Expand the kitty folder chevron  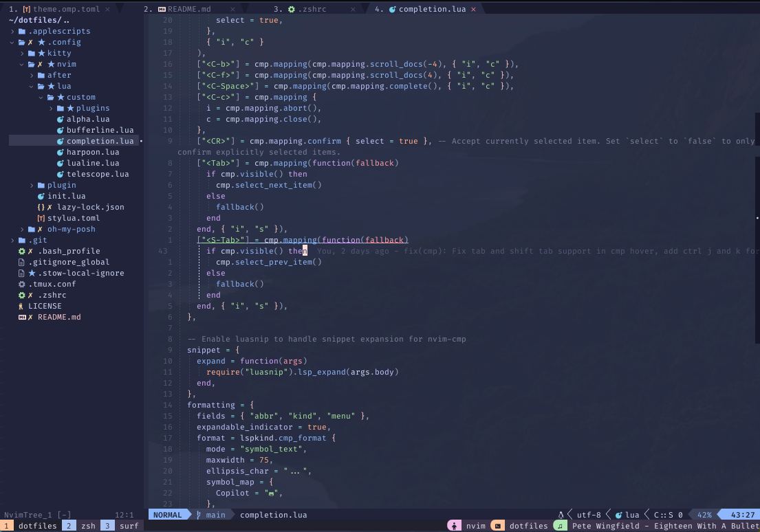click(x=22, y=54)
